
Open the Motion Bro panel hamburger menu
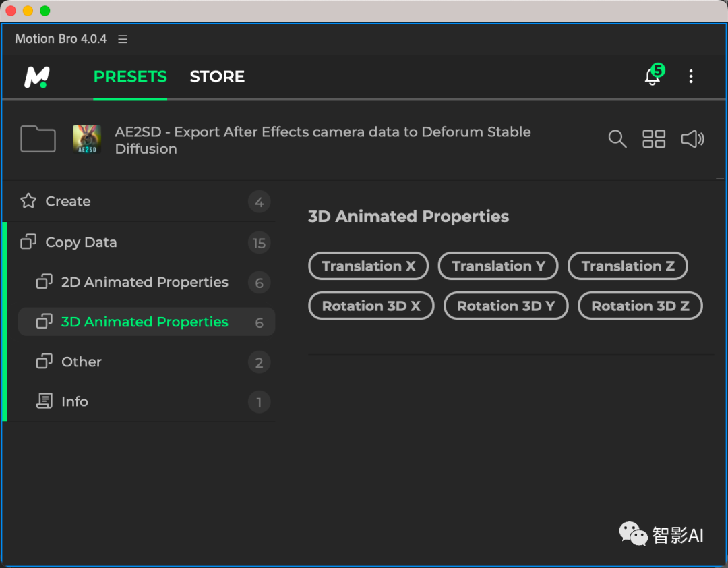point(123,39)
